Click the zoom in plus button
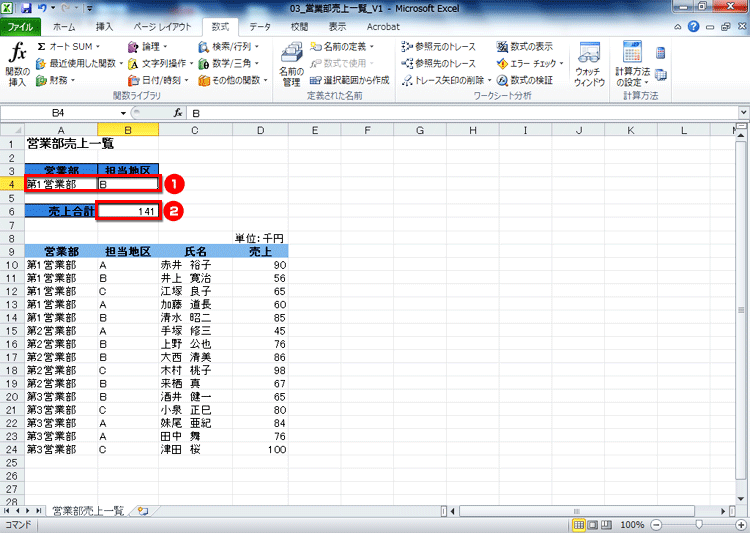 pos(740,525)
